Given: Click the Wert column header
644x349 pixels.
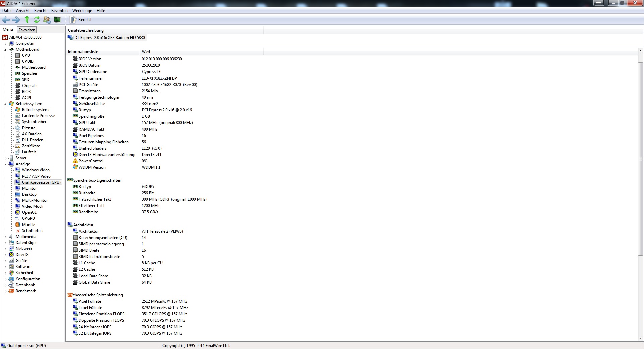Looking at the screenshot, I should click(202, 52).
